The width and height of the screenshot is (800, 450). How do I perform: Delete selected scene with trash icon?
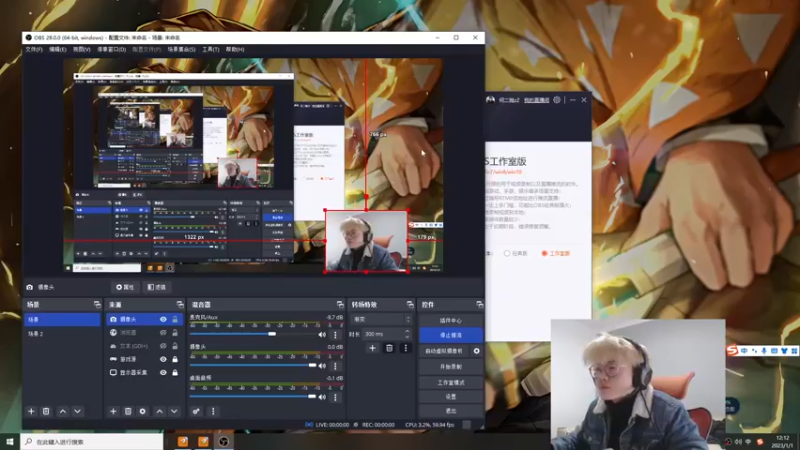[x=46, y=411]
